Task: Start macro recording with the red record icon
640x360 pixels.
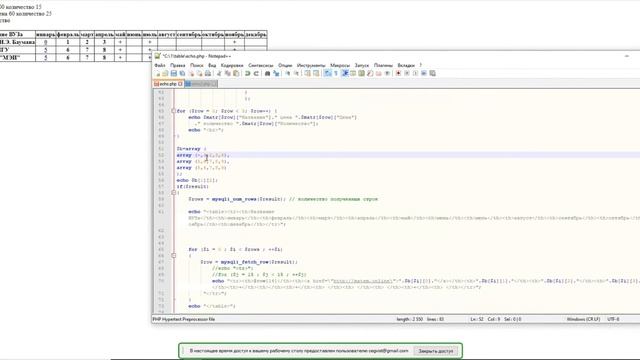Action: (398, 73)
